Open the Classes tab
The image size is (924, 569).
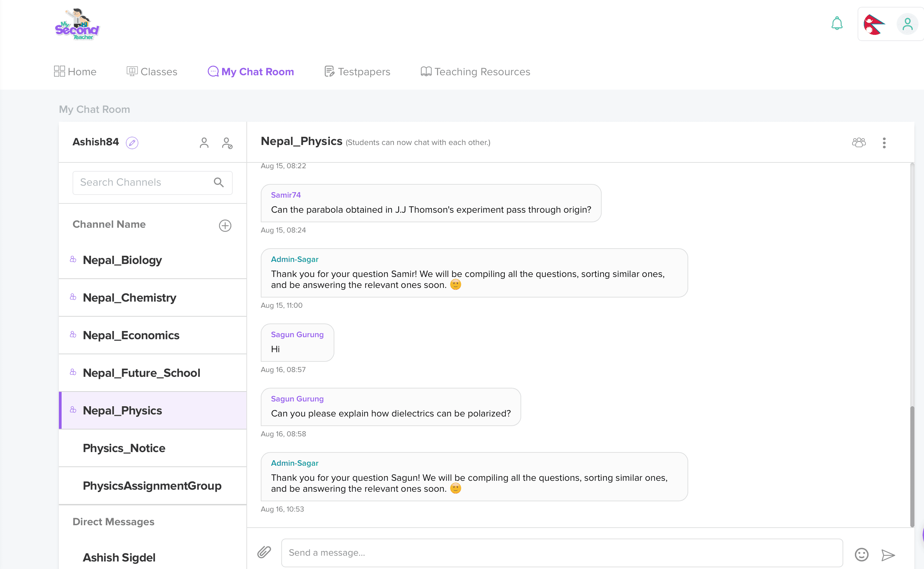[x=152, y=71]
